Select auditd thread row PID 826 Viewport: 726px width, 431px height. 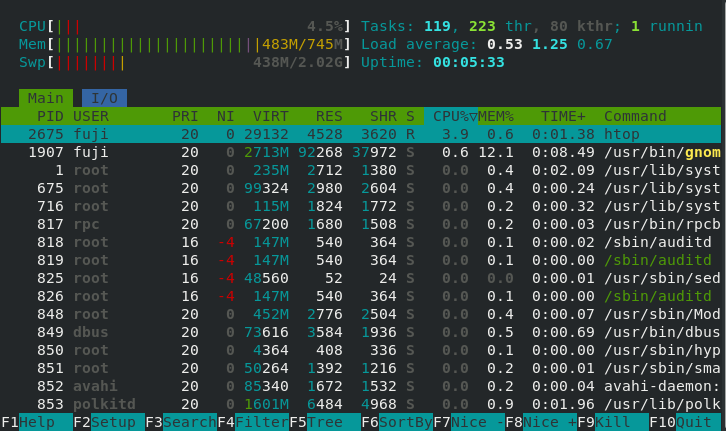361,296
